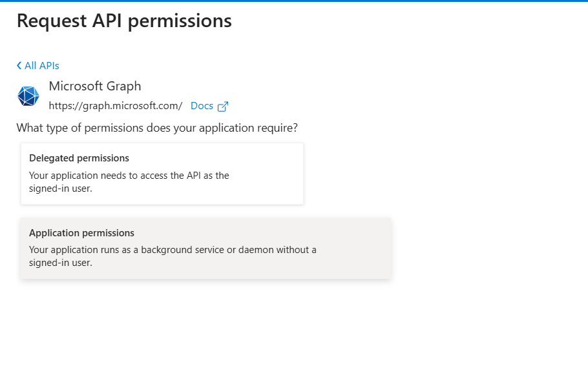588x377 pixels.
Task: Collapse the All APIs breadcrumb chevron
Action: pyautogui.click(x=19, y=65)
